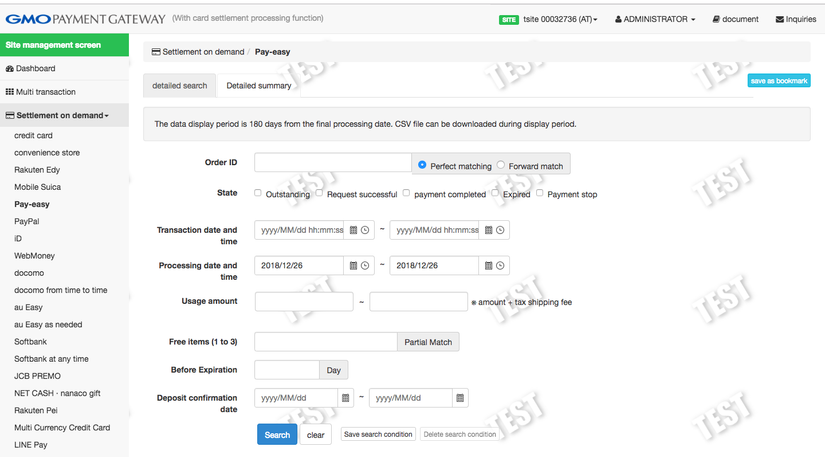
Task: Open the PayPal sidebar menu item
Action: (x=27, y=221)
